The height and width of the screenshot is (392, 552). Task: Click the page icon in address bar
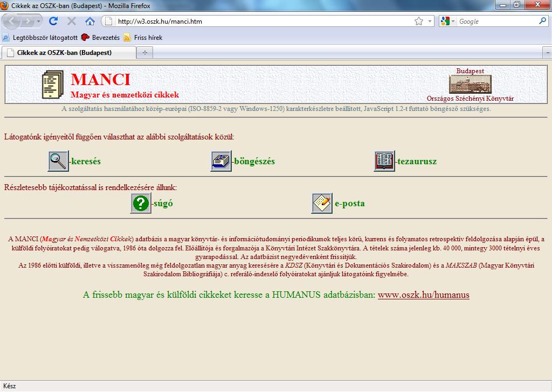pyautogui.click(x=109, y=22)
